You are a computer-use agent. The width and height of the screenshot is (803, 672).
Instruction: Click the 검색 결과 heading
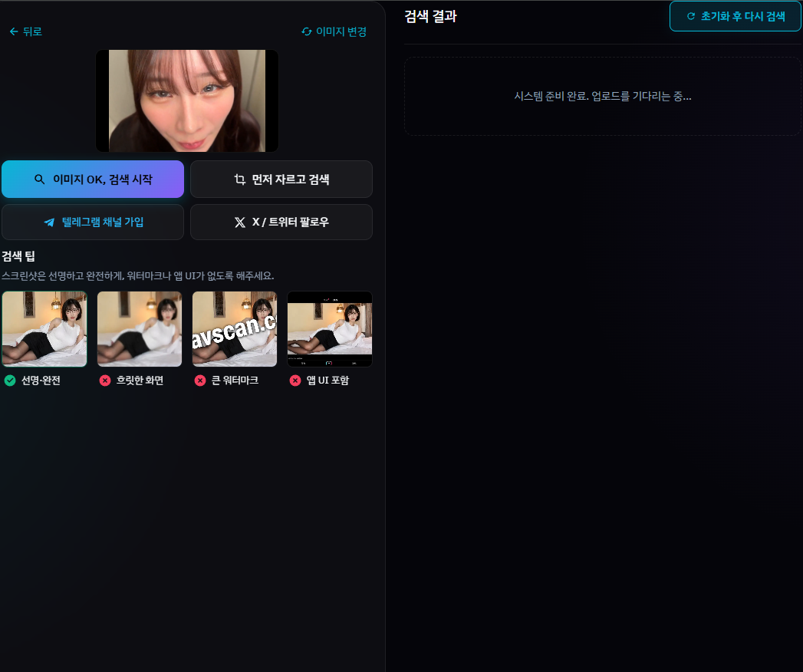click(431, 16)
